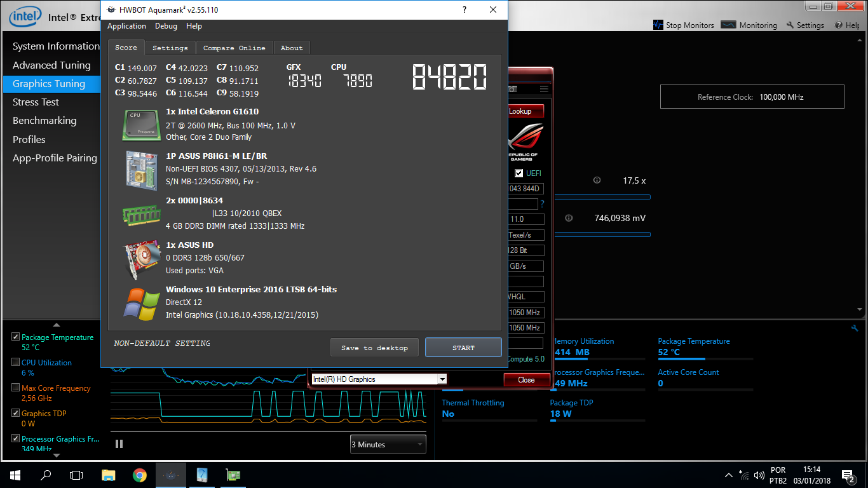Click the wrench icon above monitor panel
Viewport: 868px width, 488px height.
855,328
